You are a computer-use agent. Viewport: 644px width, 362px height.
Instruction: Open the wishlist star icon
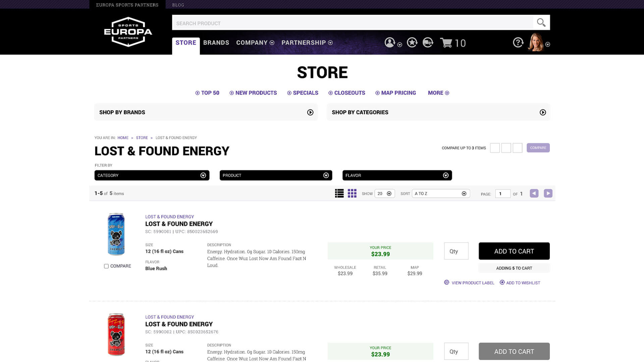412,43
